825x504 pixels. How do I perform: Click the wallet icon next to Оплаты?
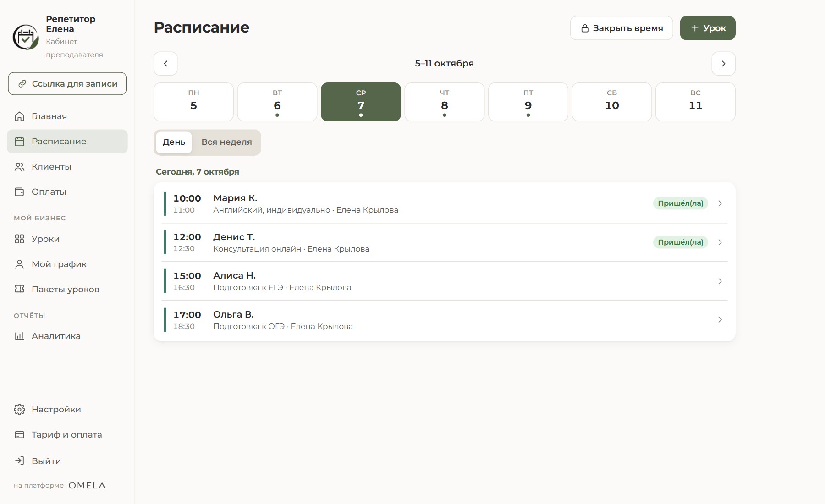[19, 192]
